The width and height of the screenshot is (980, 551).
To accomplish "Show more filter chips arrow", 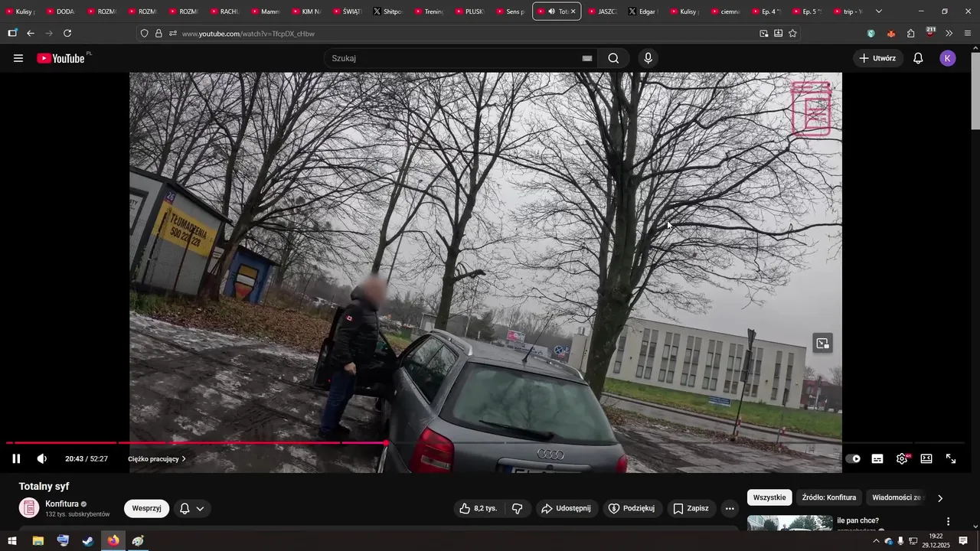I will pos(940,497).
